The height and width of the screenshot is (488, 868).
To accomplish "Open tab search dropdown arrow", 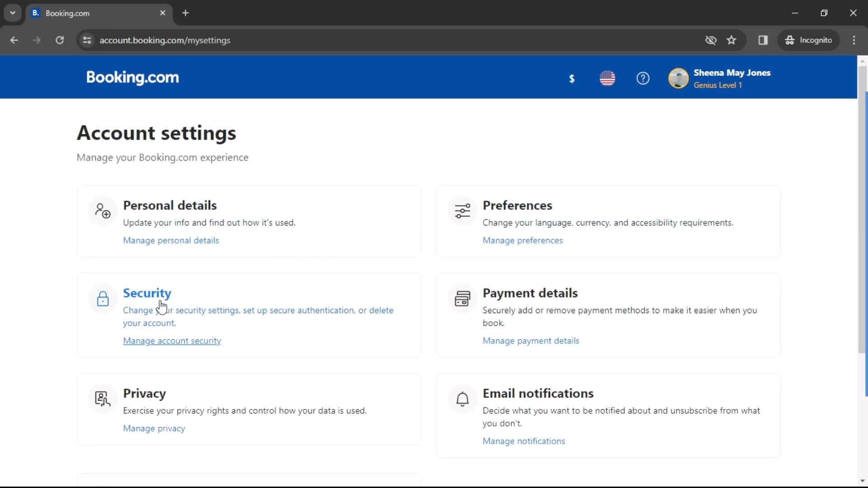I will [x=13, y=13].
